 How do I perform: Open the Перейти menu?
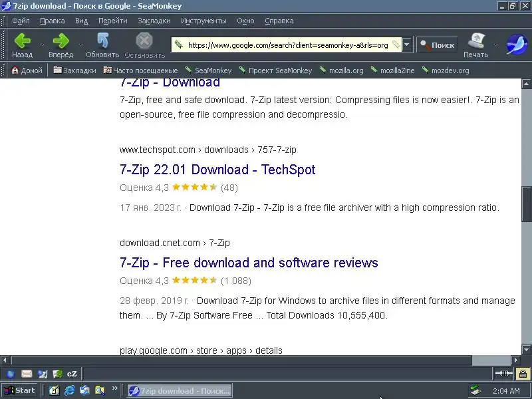coord(112,21)
